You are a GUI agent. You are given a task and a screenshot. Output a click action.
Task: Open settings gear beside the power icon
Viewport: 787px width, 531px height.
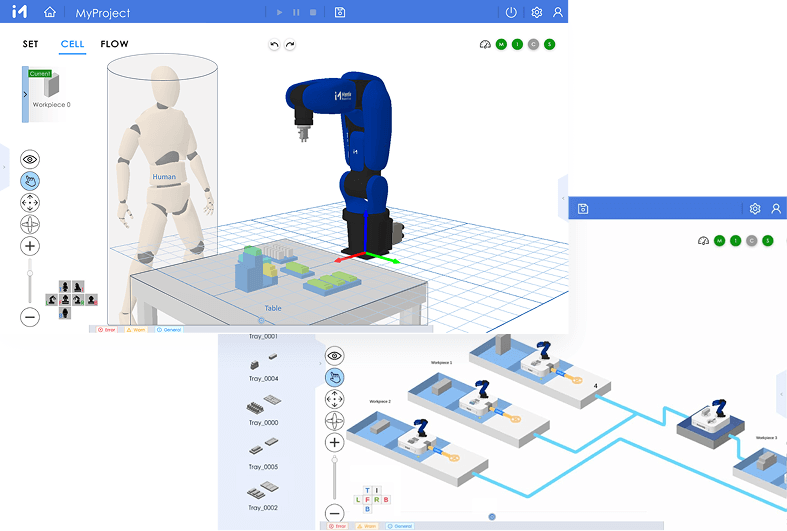pos(537,13)
